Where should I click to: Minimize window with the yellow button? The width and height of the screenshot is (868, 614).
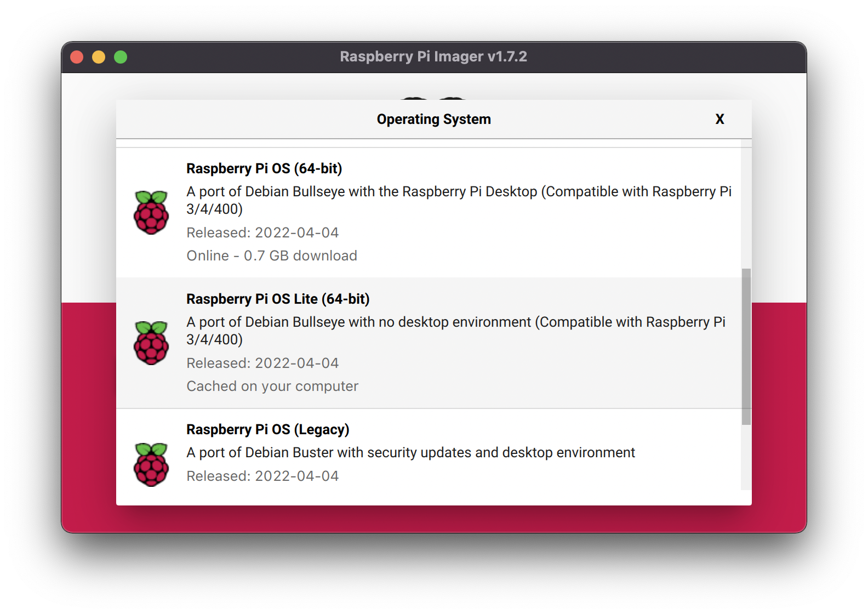[99, 57]
